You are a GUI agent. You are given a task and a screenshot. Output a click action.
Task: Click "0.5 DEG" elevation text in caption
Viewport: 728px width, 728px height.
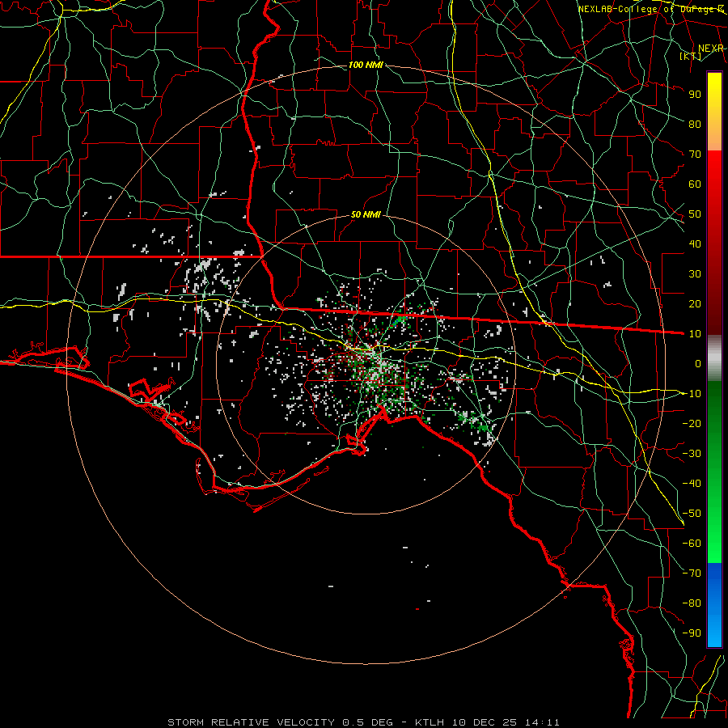pos(367,722)
